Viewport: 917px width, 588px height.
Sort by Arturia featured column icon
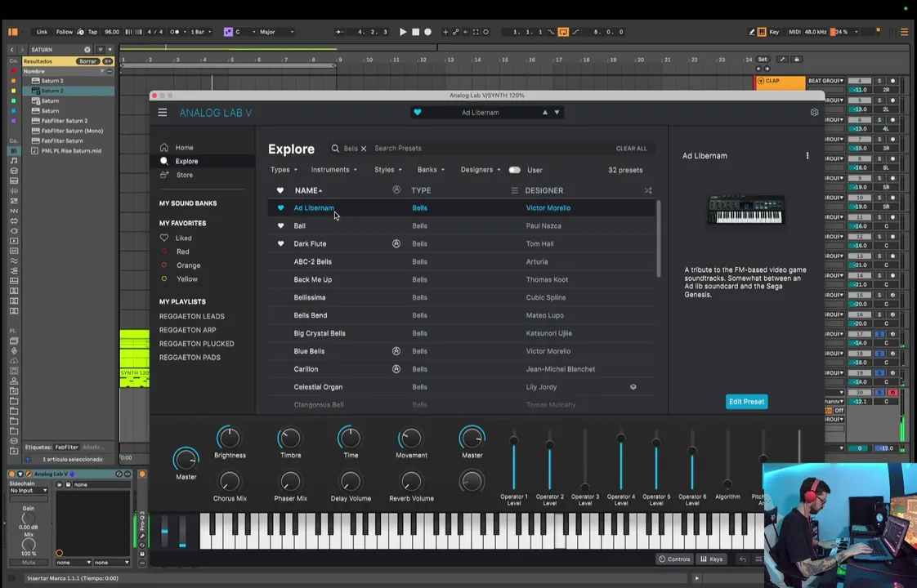[x=396, y=190]
